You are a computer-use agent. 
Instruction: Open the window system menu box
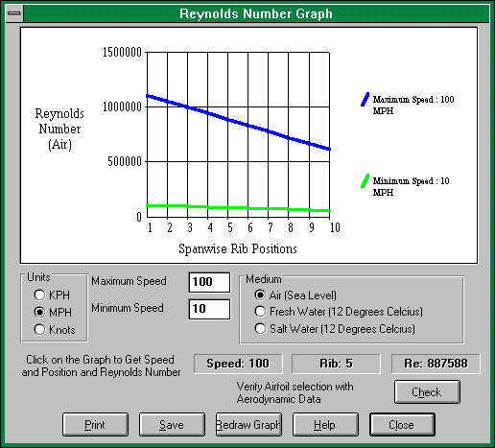click(x=14, y=13)
